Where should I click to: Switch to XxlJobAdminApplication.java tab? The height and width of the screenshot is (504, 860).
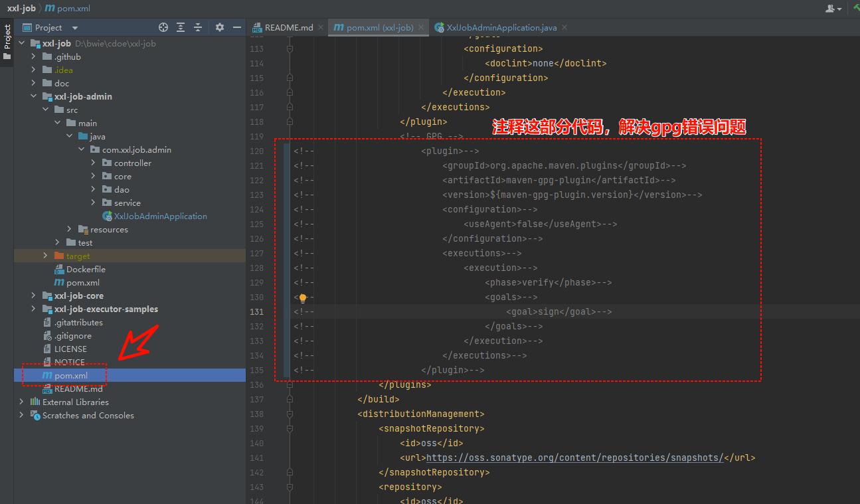[501, 27]
